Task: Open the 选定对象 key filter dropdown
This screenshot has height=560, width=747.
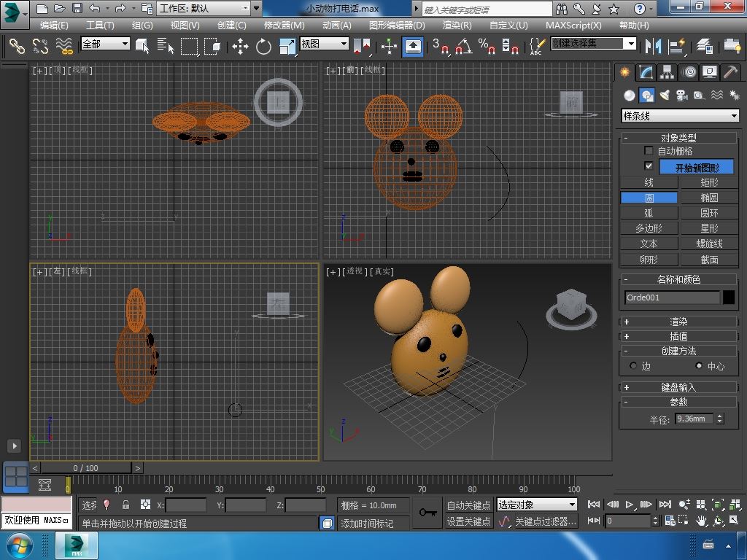Action: point(536,505)
